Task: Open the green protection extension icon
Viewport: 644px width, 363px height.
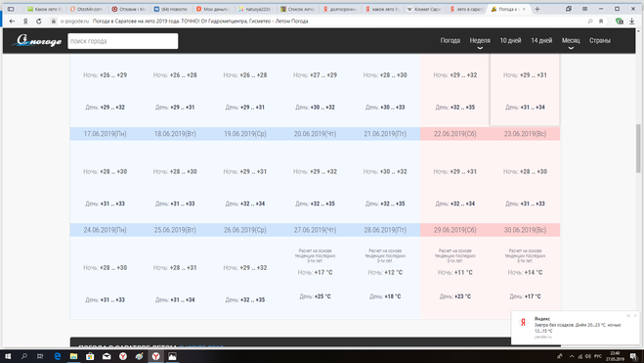Action: (x=620, y=21)
